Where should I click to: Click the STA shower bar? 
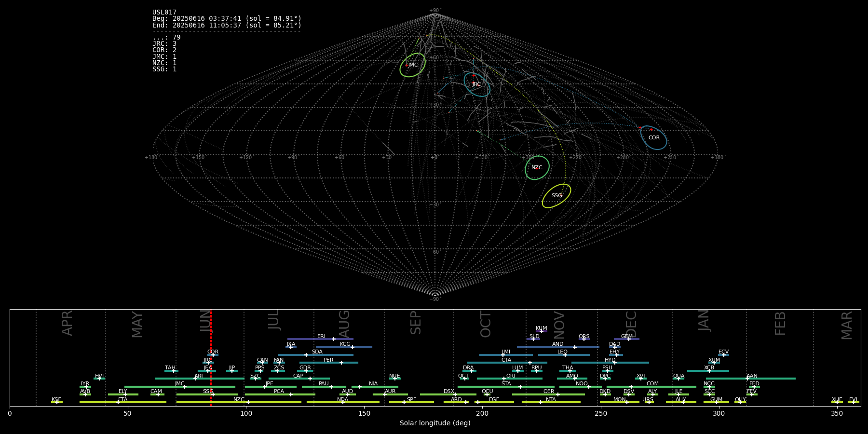[x=506, y=386]
